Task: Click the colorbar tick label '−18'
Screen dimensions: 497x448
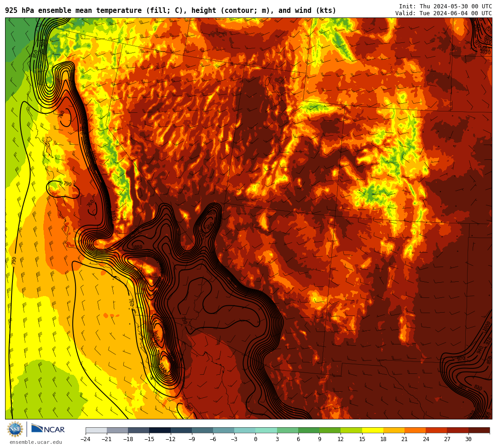Action: [x=128, y=439]
